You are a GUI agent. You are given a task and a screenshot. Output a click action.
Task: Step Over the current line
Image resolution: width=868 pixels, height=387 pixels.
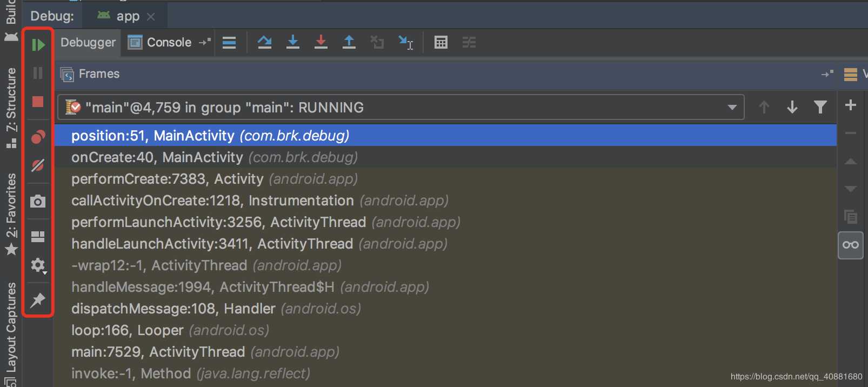(265, 42)
